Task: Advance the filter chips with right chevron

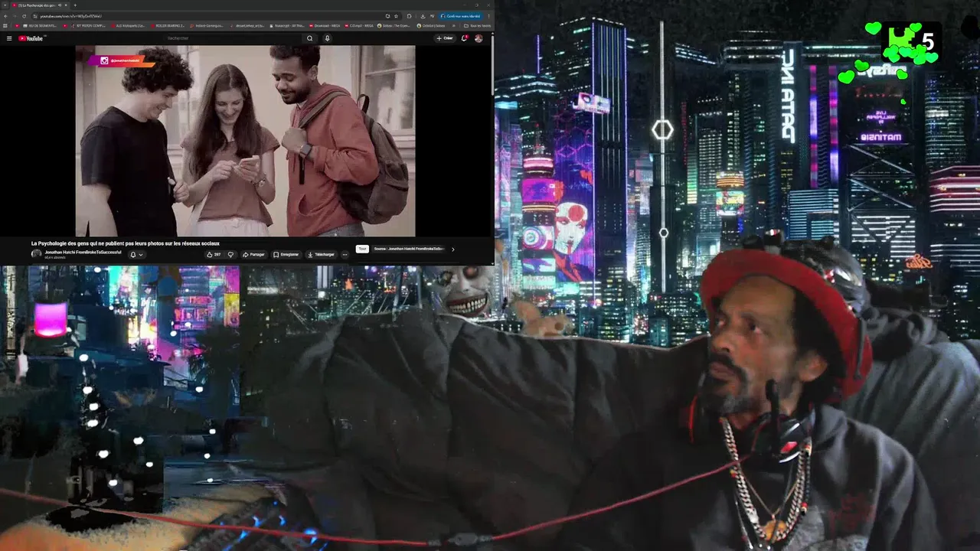Action: (x=452, y=249)
